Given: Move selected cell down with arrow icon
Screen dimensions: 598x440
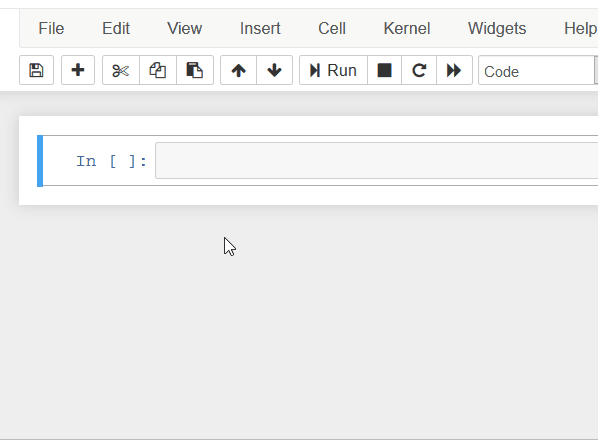Looking at the screenshot, I should [x=274, y=70].
